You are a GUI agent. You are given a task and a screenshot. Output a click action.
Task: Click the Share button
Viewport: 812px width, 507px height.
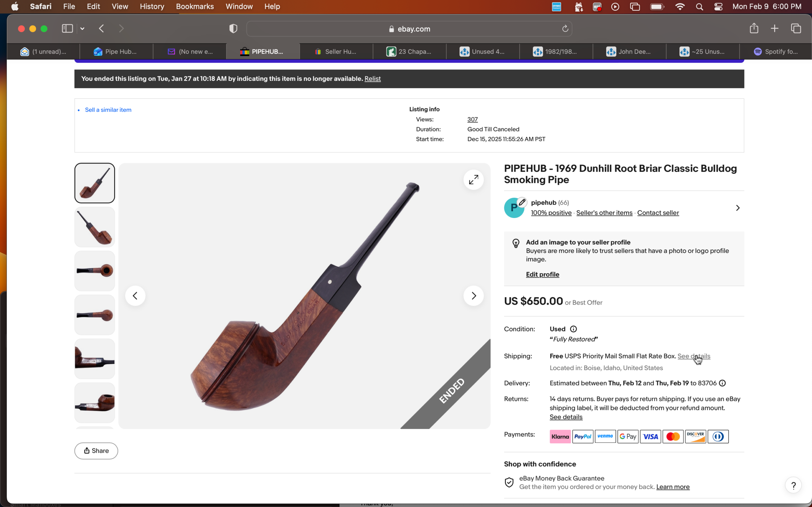click(x=96, y=451)
